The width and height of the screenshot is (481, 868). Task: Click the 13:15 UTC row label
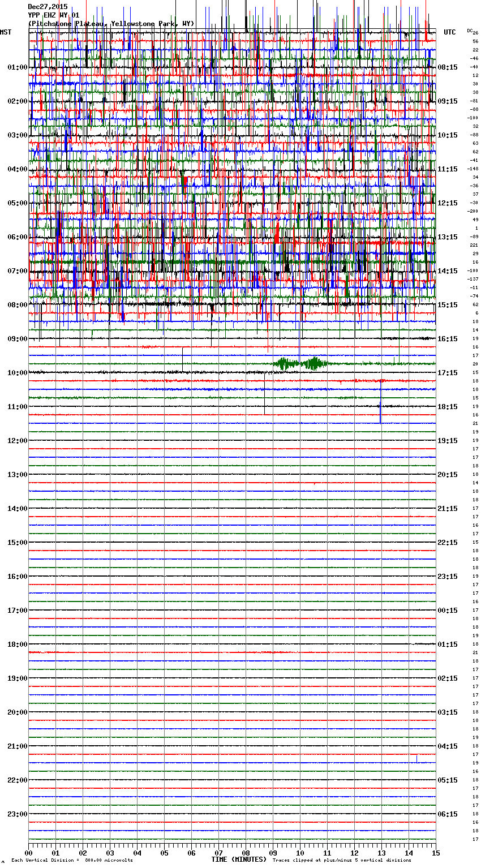pos(448,237)
